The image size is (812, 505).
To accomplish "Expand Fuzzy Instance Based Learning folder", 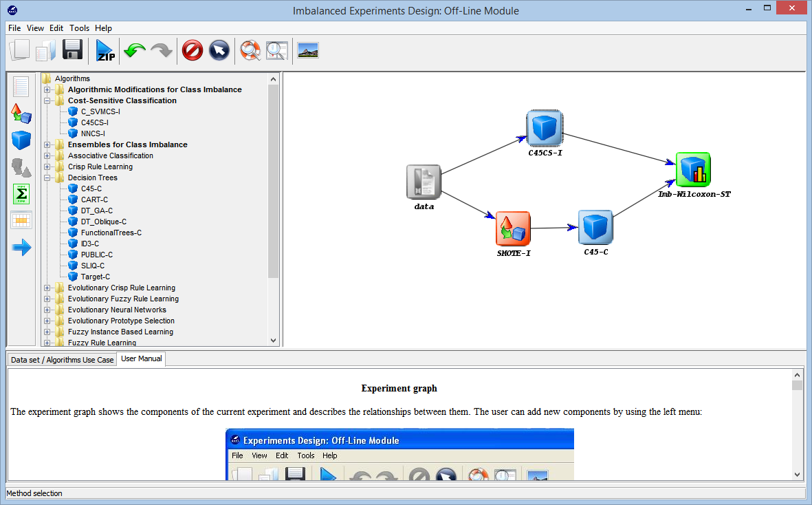I will 47,332.
